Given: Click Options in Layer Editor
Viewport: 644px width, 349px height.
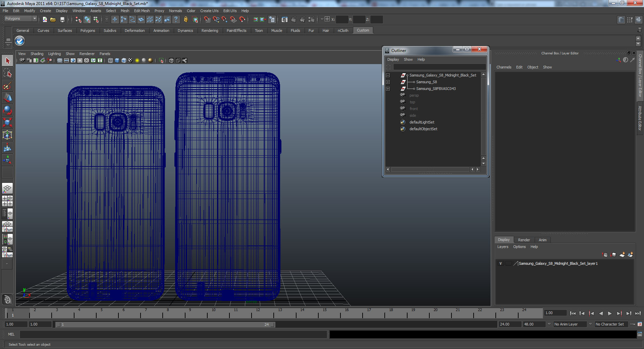Looking at the screenshot, I should pos(519,247).
